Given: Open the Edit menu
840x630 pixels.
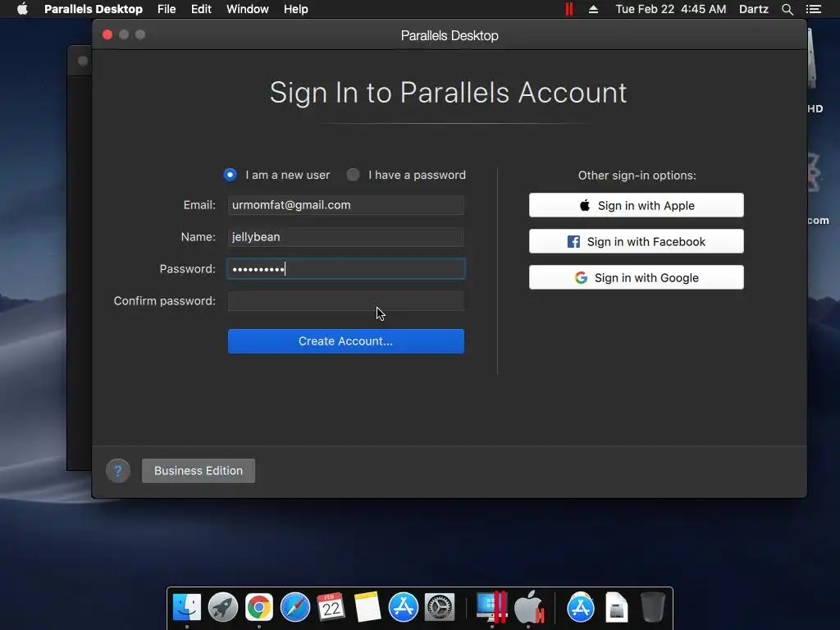Looking at the screenshot, I should [x=201, y=9].
